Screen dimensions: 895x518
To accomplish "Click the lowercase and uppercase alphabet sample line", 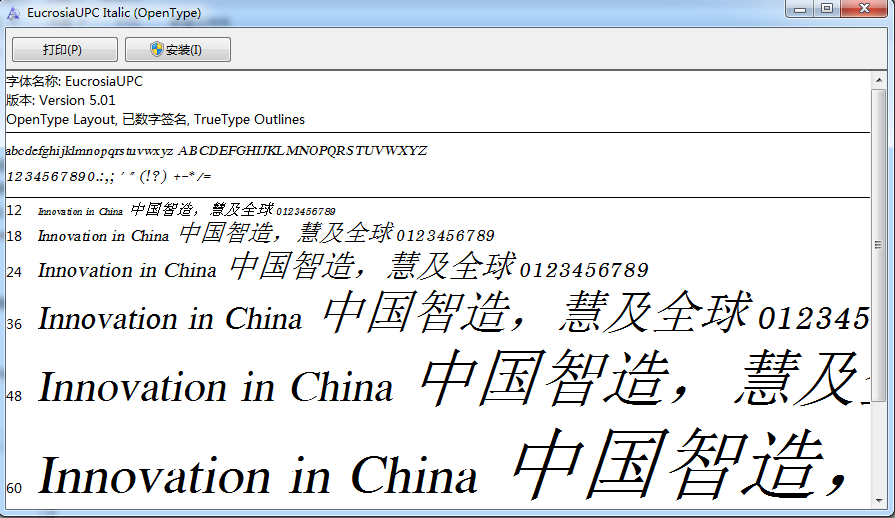I will [x=216, y=151].
